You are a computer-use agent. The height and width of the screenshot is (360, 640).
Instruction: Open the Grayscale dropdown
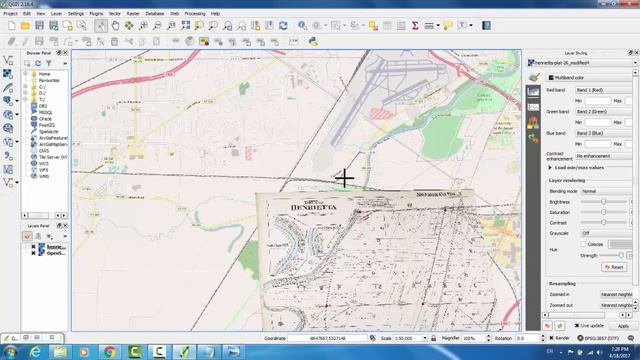(606, 233)
